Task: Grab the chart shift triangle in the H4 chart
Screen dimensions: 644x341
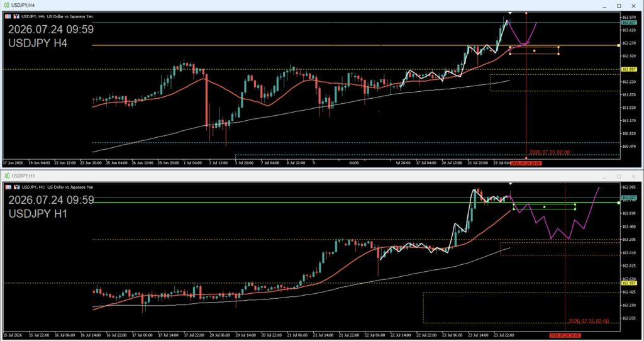Action: [509, 13]
